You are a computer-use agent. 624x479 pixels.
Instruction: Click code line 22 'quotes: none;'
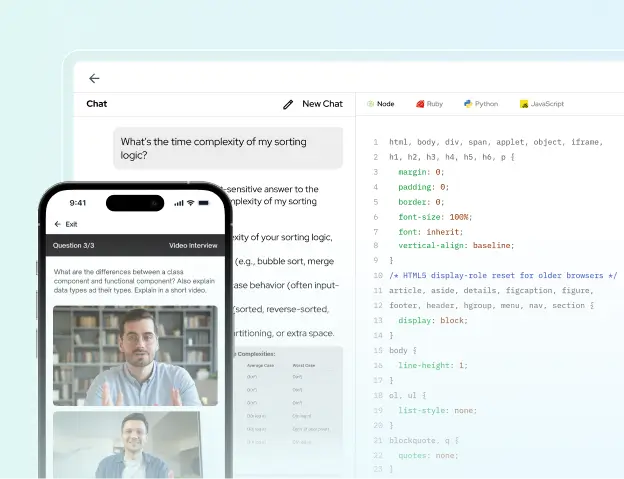click(428, 456)
